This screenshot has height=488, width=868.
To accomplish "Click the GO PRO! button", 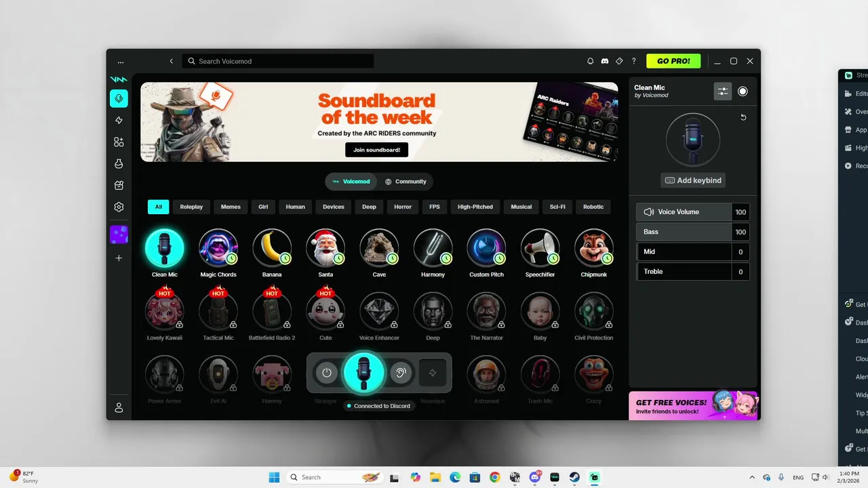I will pos(673,61).
